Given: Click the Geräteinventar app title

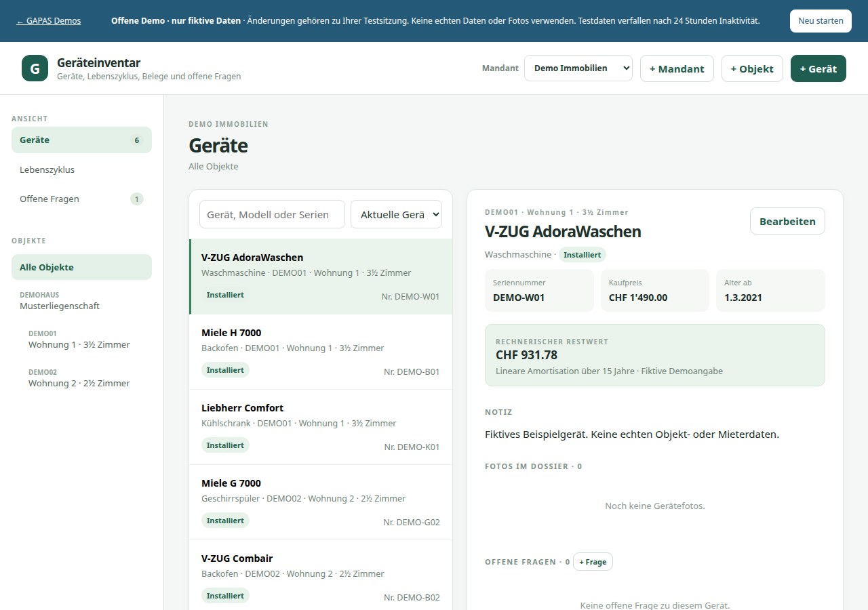Looking at the screenshot, I should point(99,63).
